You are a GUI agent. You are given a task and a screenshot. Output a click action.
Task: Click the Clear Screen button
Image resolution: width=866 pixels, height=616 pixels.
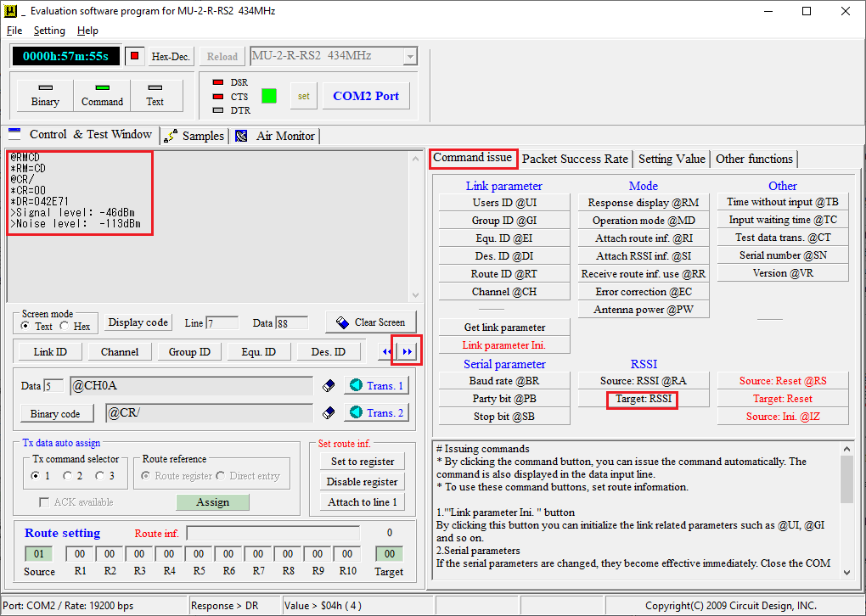[x=371, y=322]
